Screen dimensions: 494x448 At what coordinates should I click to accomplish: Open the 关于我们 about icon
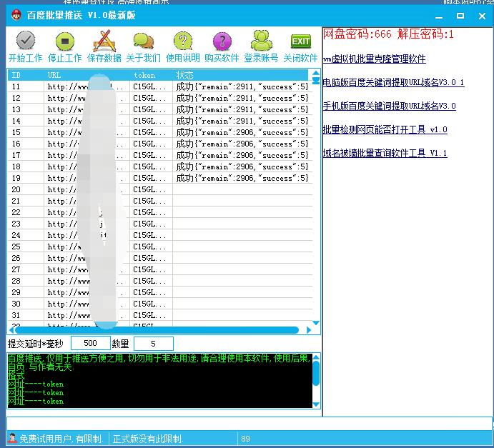(x=143, y=41)
